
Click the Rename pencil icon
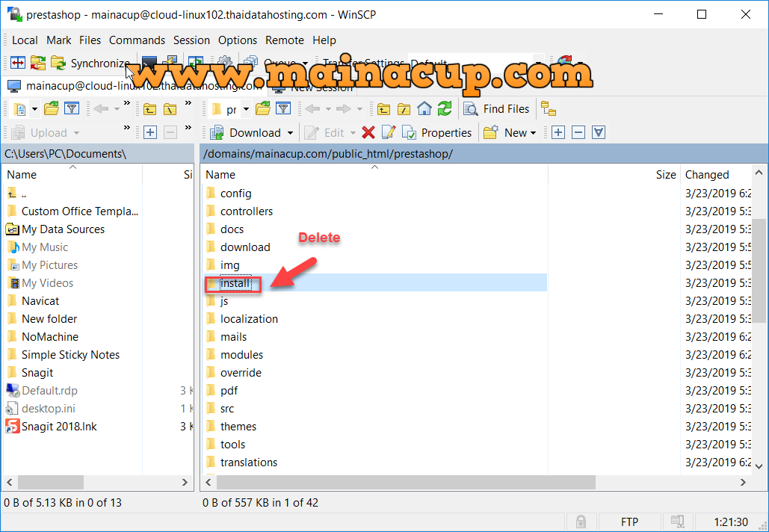[x=389, y=132]
